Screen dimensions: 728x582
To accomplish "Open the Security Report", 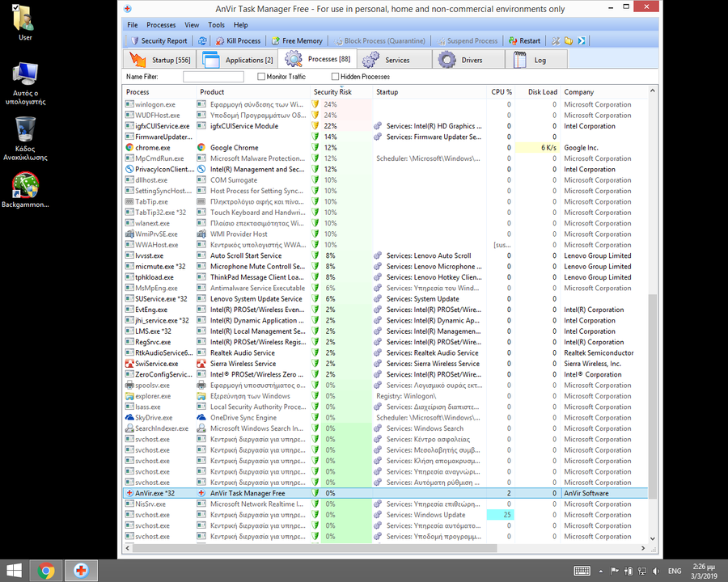I will click(159, 41).
